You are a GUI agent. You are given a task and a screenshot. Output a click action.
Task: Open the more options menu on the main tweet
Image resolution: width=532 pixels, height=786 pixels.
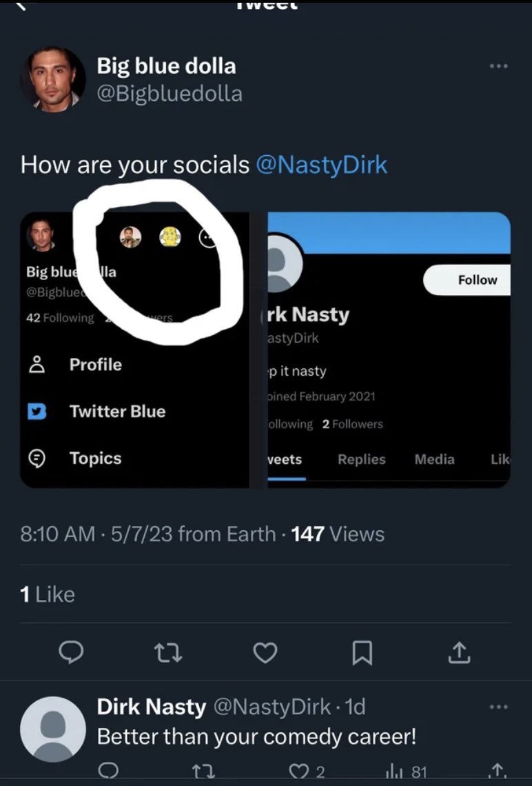pos(498,65)
